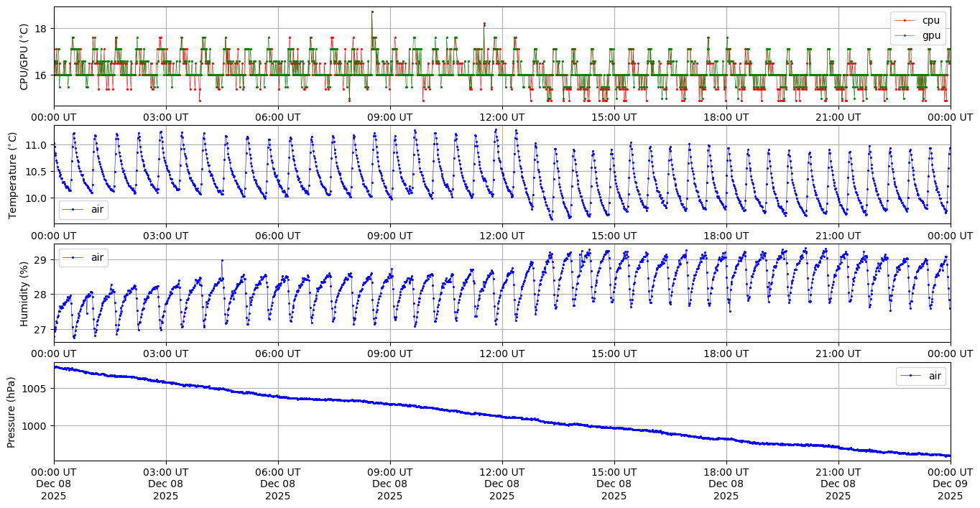The height and width of the screenshot is (508, 980).
Task: Click the CPU/GPU (°C) y-axis label
Action: click(24, 57)
